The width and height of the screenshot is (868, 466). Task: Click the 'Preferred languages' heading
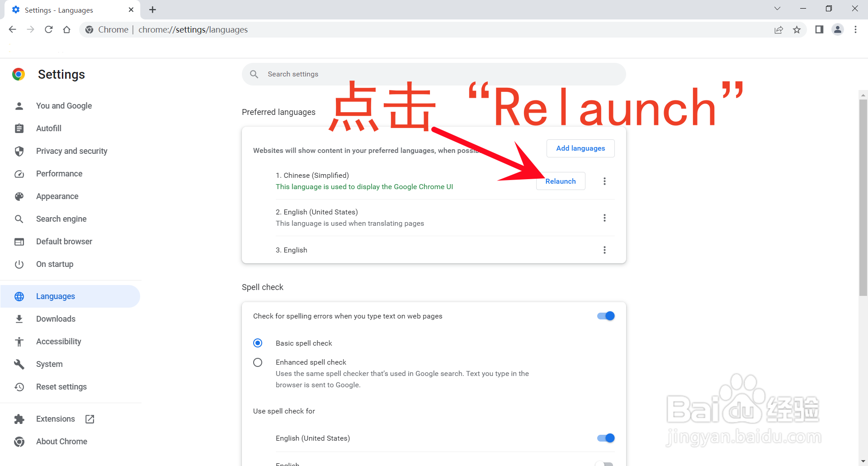(x=278, y=112)
